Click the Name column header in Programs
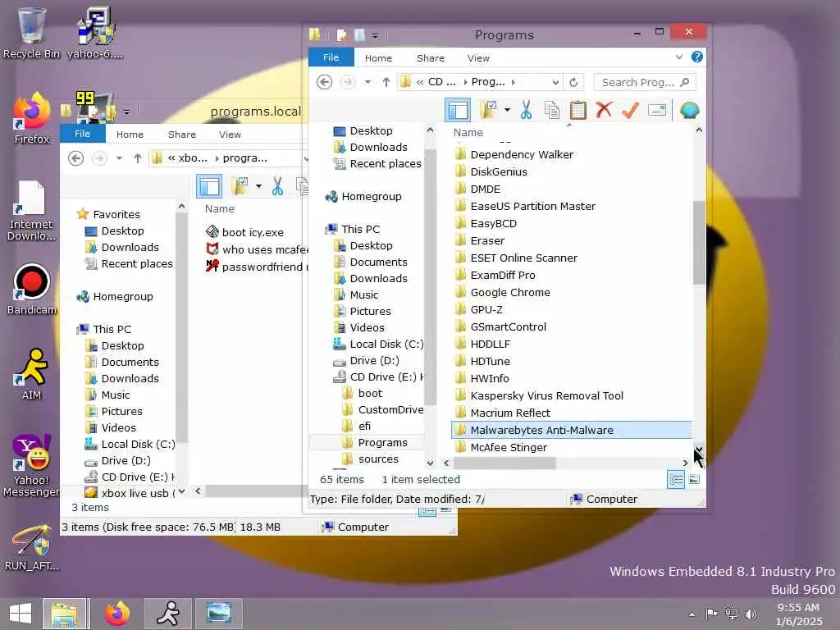 click(x=468, y=132)
